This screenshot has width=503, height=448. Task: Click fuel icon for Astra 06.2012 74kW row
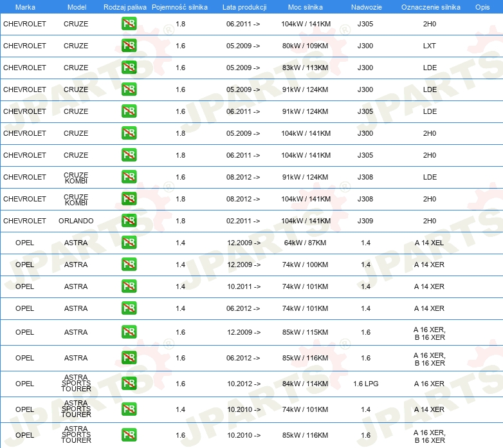coord(129,308)
